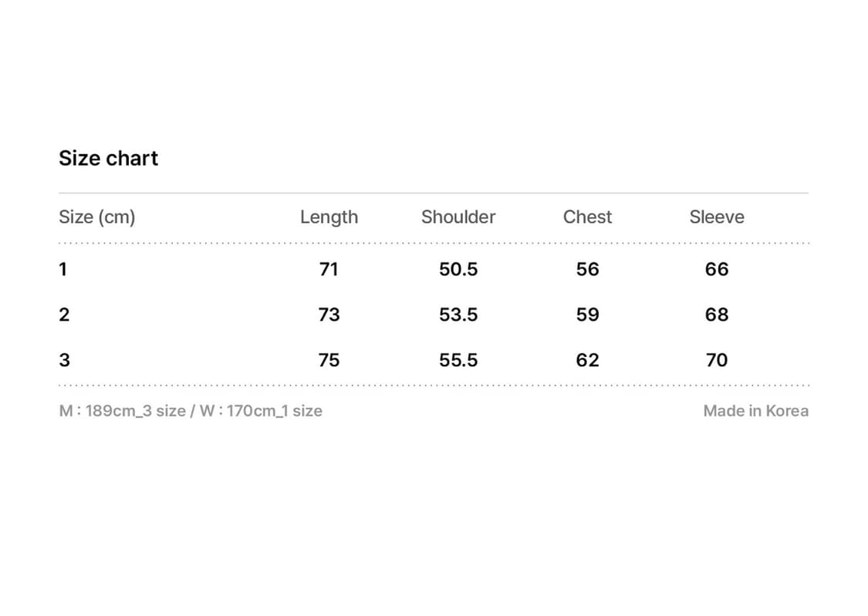Select the 73 length cell
868x616 pixels.
coord(329,315)
